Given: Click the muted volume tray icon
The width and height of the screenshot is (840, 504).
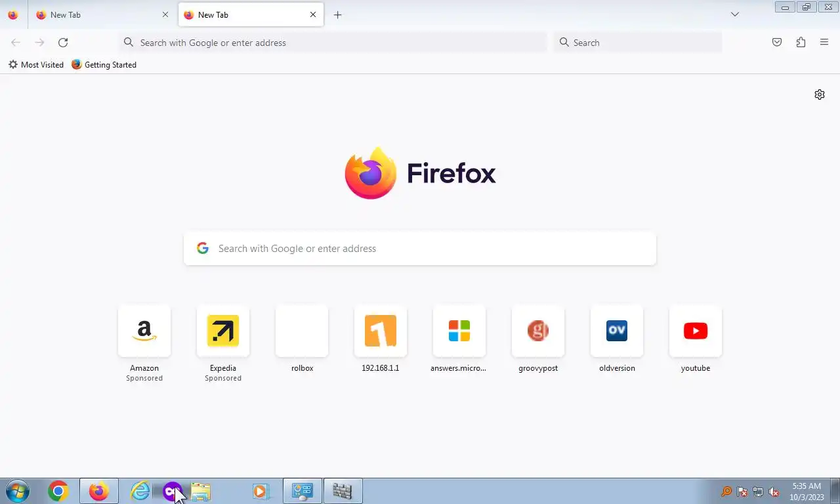Looking at the screenshot, I should pyautogui.click(x=774, y=492).
